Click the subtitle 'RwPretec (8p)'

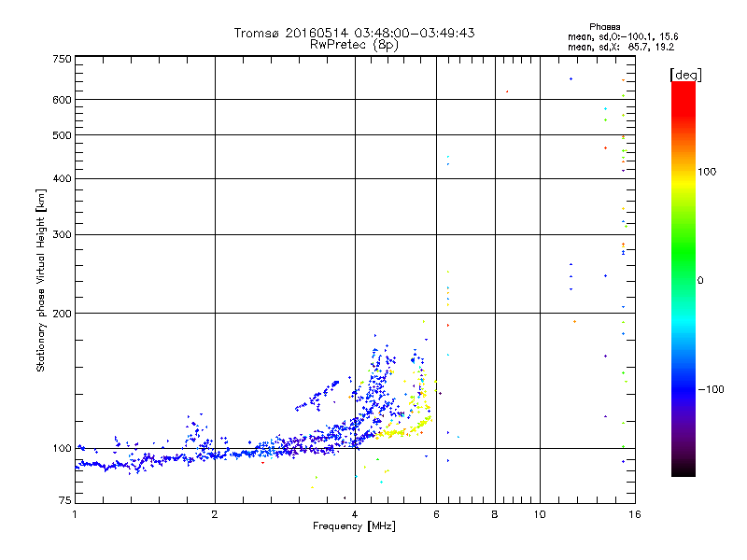[354, 45]
